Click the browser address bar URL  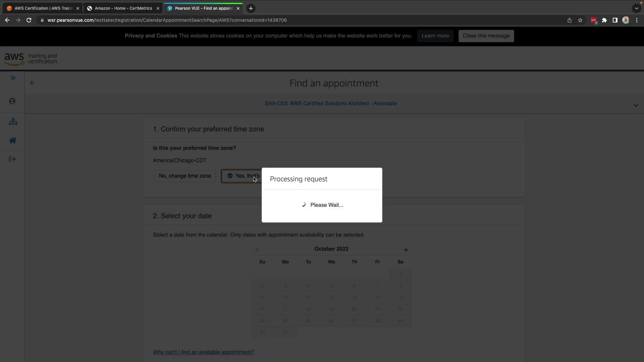[167, 20]
